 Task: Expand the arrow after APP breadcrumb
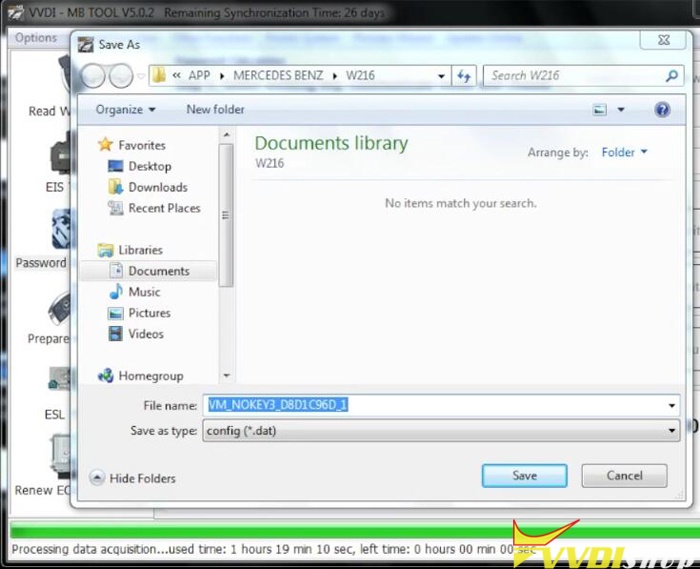[222, 76]
